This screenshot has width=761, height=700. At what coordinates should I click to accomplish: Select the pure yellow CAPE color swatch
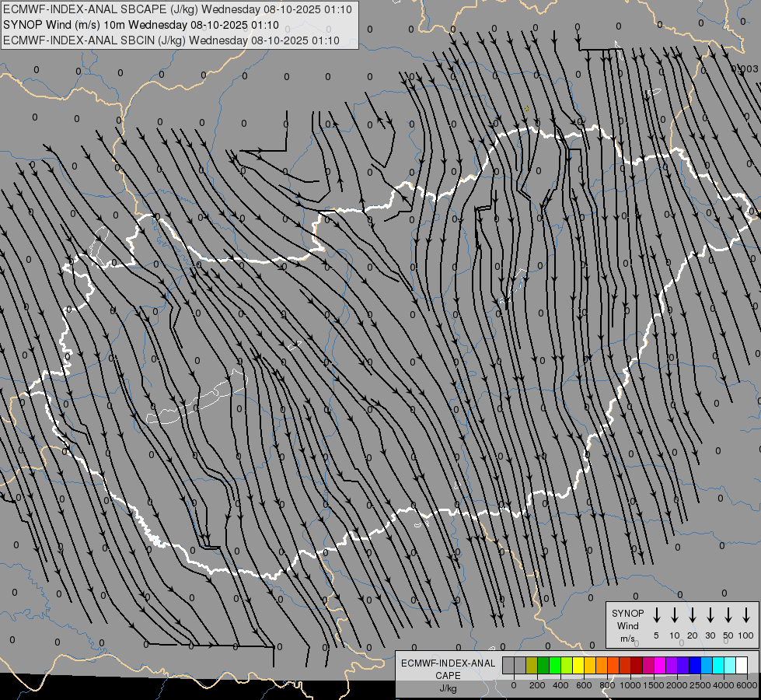pyautogui.click(x=578, y=665)
